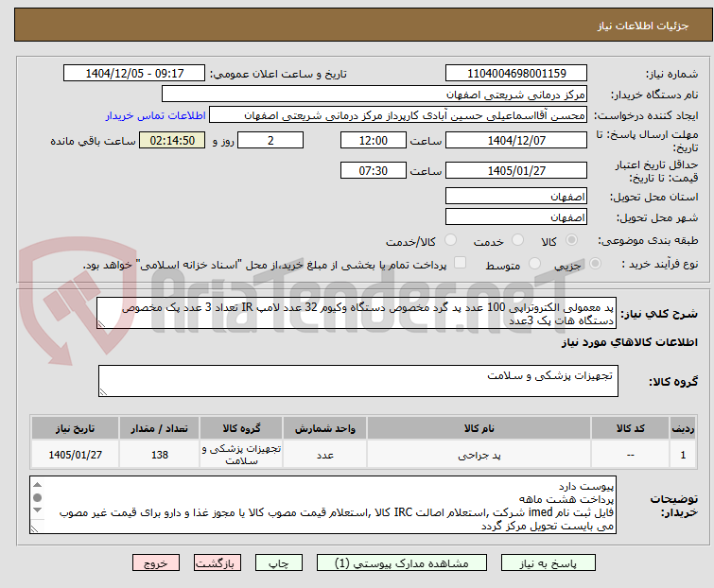This screenshot has width=714, height=588.
Task: Click the buyer notes scrollbar thumb
Action: tap(37, 497)
